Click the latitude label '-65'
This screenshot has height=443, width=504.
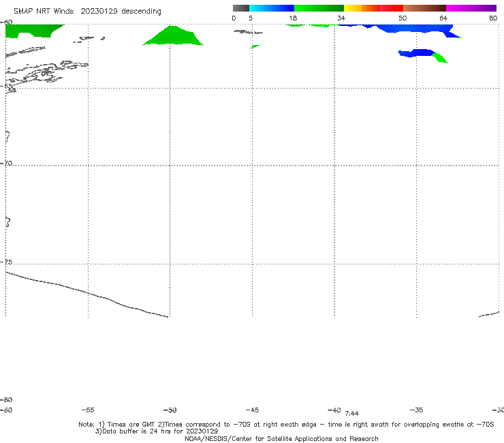(6, 86)
